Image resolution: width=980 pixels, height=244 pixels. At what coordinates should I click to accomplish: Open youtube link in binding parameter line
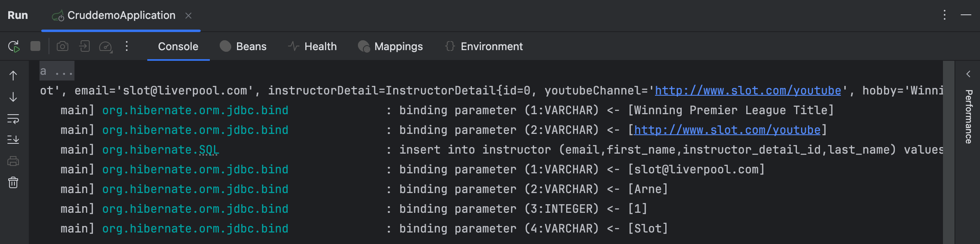coord(727,130)
